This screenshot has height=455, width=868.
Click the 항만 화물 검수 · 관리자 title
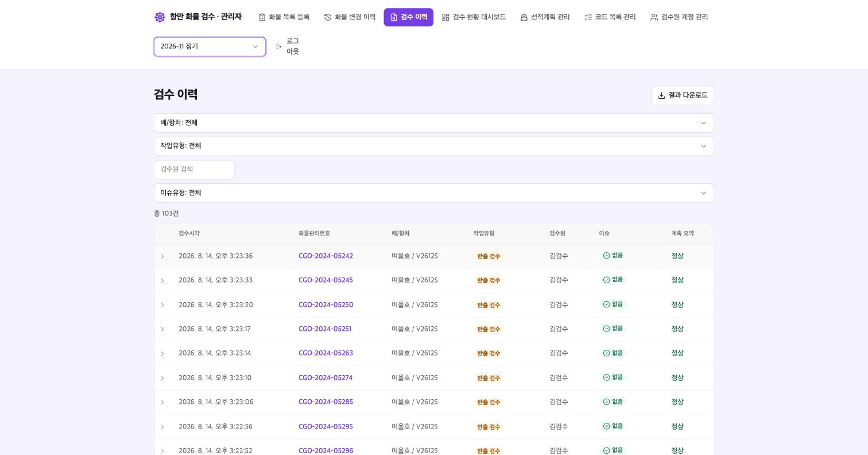206,17
